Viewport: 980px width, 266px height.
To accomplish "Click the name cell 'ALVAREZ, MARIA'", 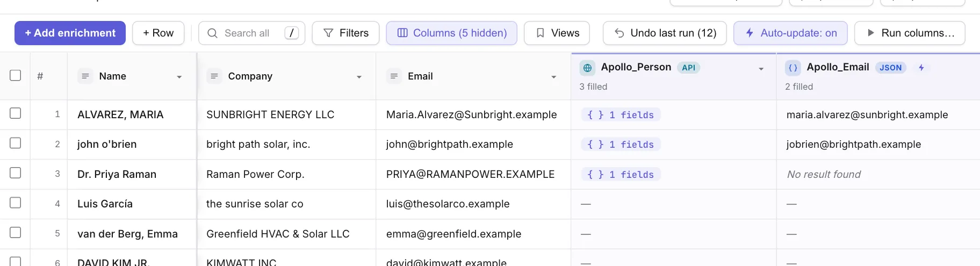I will (x=132, y=114).
